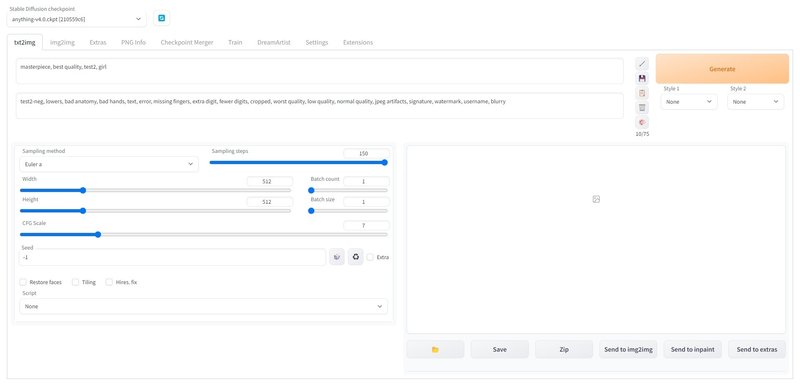
Task: Open output folder with folder icon
Action: [x=435, y=349]
